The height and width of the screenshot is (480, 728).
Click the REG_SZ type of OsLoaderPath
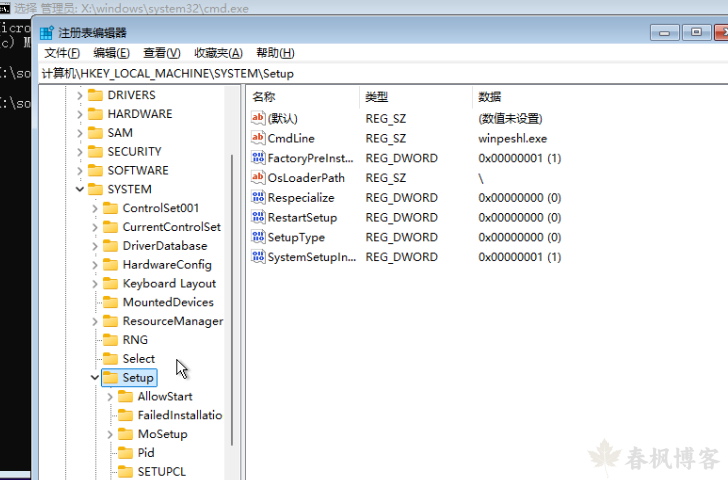[386, 178]
